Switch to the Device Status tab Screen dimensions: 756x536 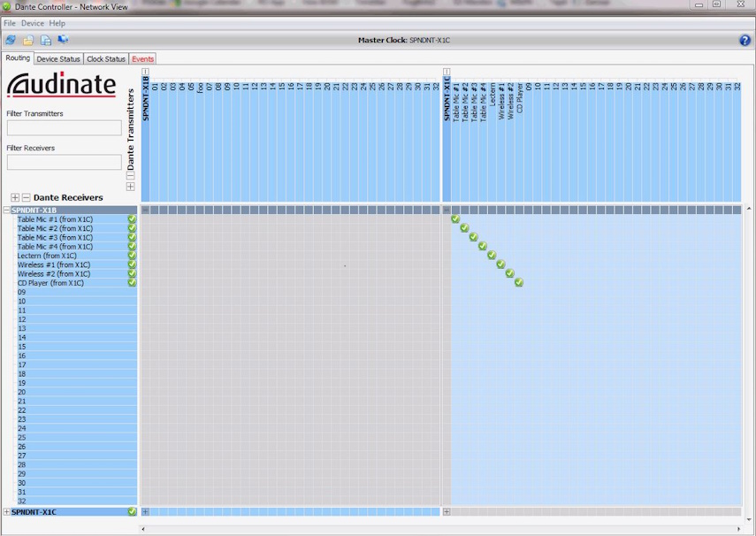58,59
